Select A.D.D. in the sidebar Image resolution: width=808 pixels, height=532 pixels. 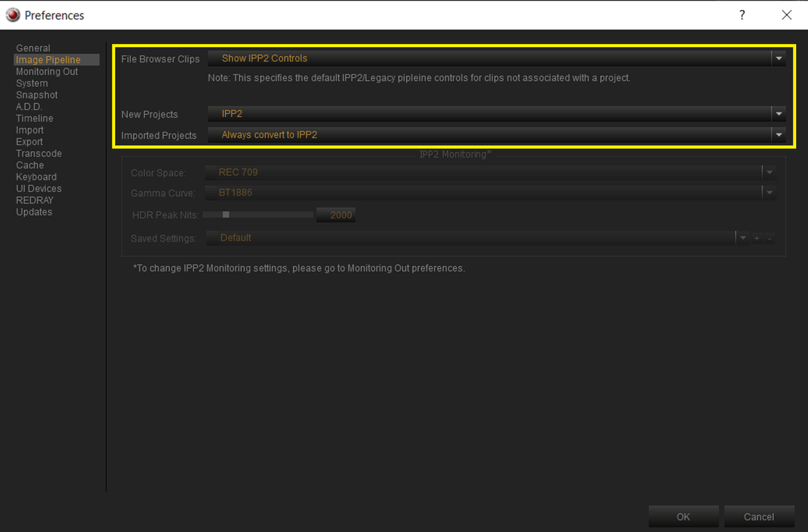coord(29,106)
